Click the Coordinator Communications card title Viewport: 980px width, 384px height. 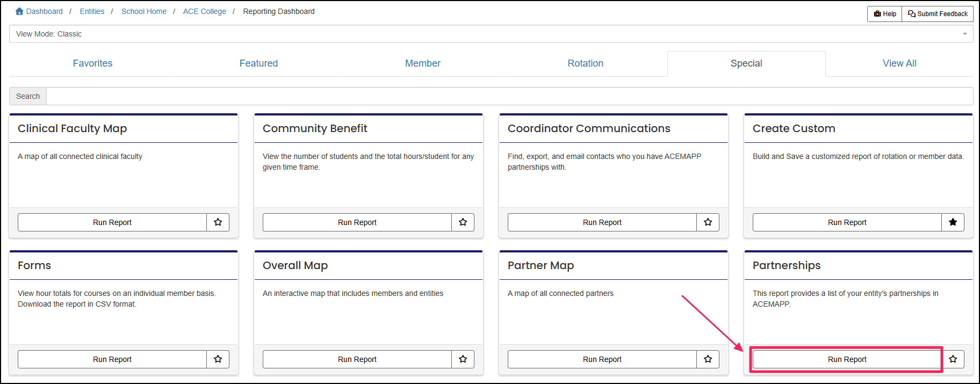point(589,128)
